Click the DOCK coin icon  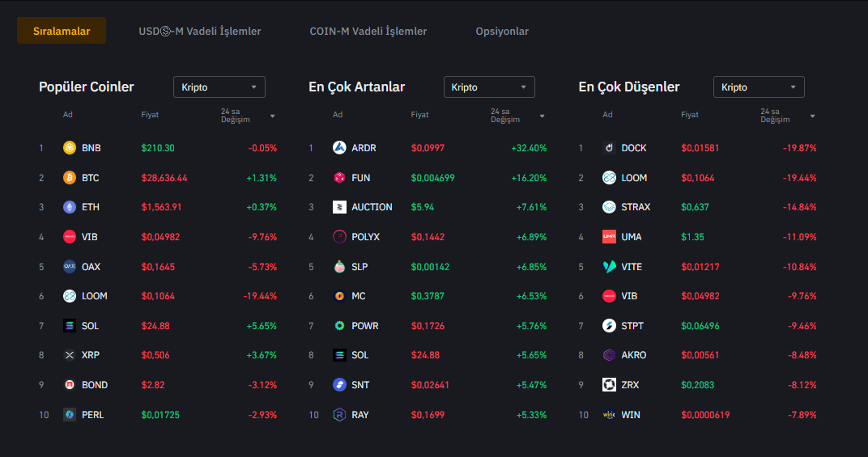(x=610, y=148)
